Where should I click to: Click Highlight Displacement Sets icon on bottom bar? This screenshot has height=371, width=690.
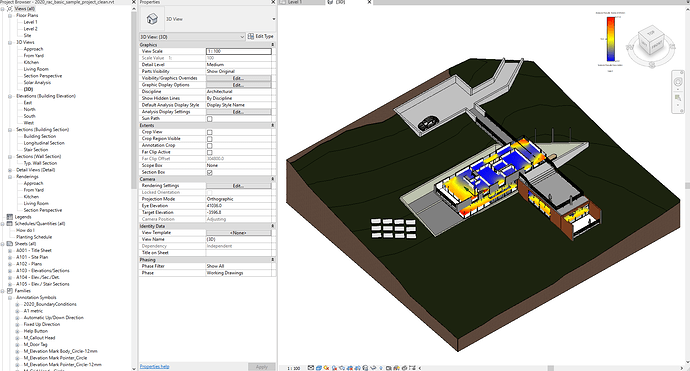click(404, 367)
